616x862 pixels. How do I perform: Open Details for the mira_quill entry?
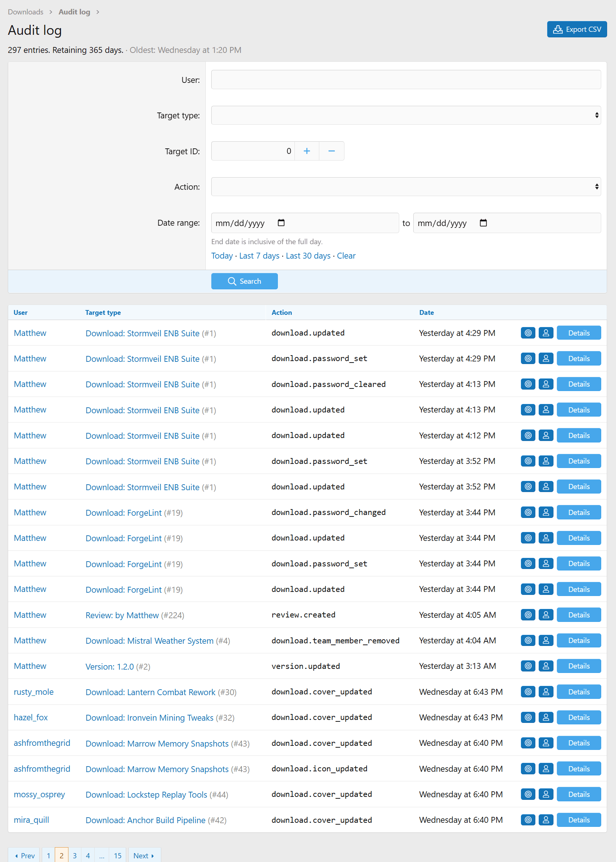tap(579, 819)
